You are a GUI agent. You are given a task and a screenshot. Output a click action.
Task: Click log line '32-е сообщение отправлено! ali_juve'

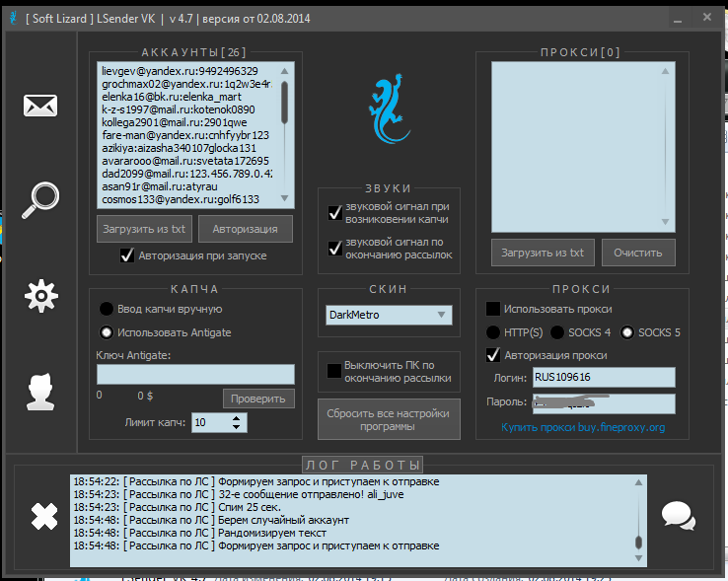(x=239, y=494)
